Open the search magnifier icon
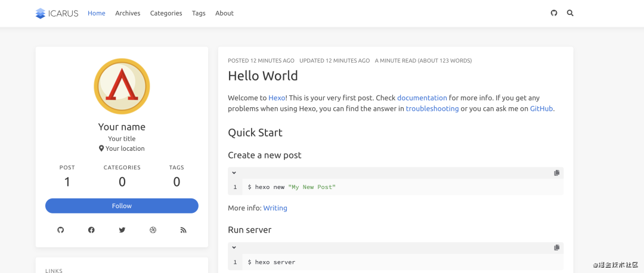This screenshot has height=273, width=644. [x=569, y=13]
